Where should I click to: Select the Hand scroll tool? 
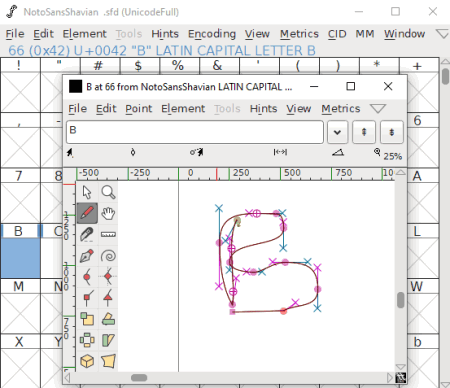coord(108,213)
